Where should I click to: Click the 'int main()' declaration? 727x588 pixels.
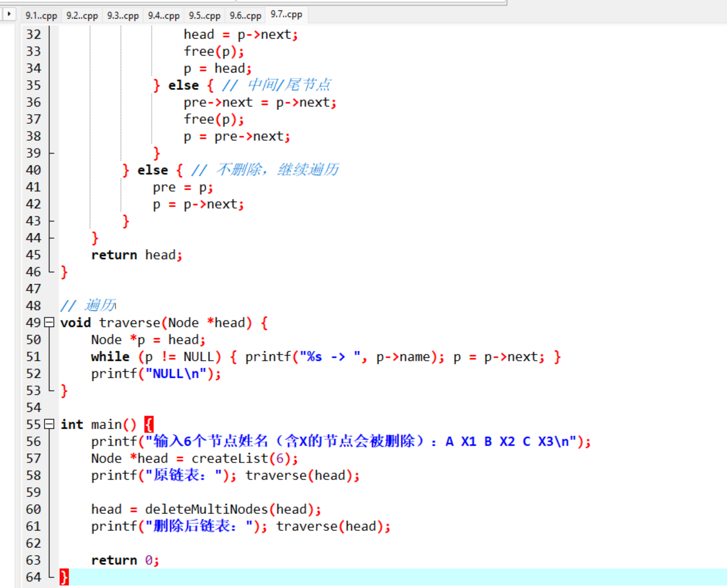point(99,425)
